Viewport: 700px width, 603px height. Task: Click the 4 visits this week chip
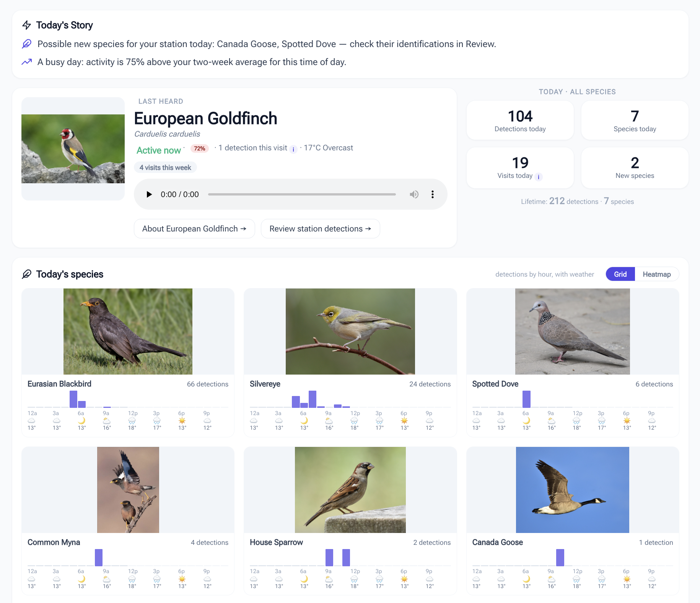[x=165, y=167]
